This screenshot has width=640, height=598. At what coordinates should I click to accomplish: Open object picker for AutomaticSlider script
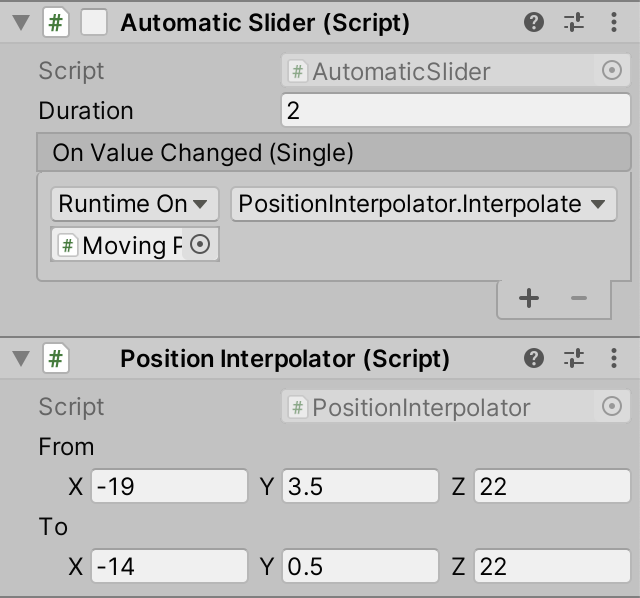click(x=612, y=71)
